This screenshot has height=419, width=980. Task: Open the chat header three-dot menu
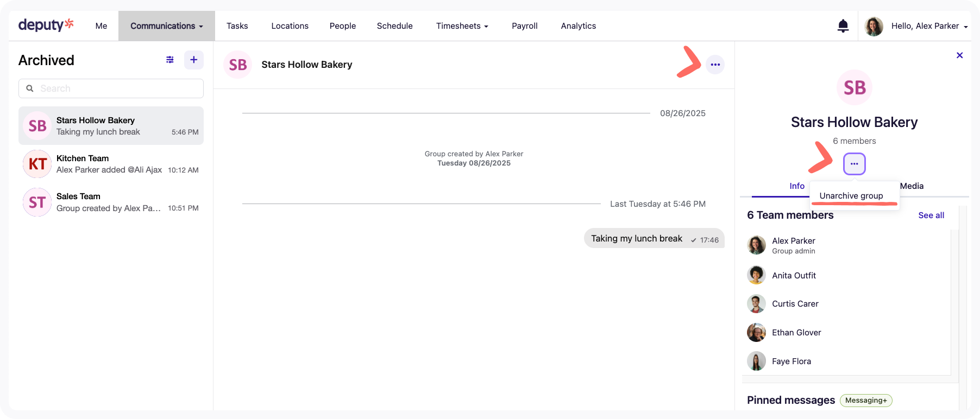(715, 65)
